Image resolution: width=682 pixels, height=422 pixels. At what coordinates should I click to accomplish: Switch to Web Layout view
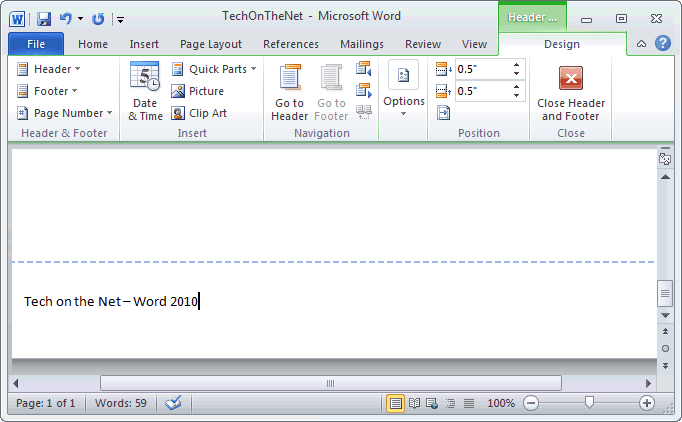(432, 403)
